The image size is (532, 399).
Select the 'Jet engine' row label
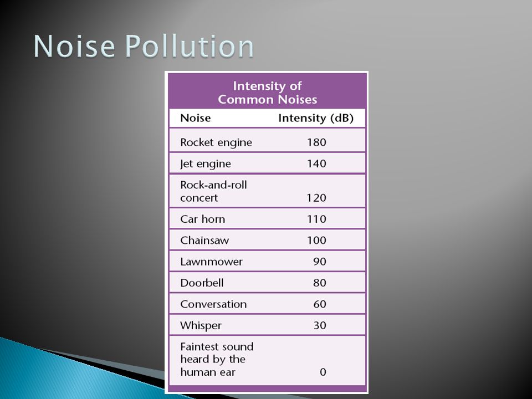click(205, 164)
